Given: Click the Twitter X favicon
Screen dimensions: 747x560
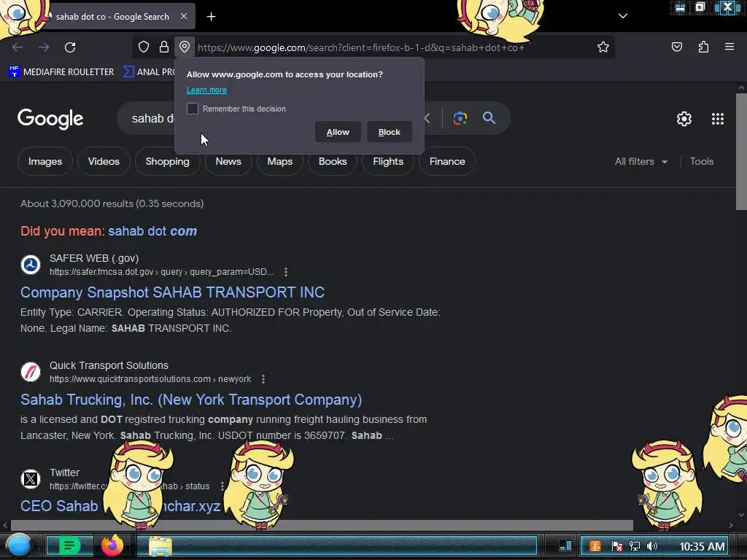Looking at the screenshot, I should pos(31,478).
